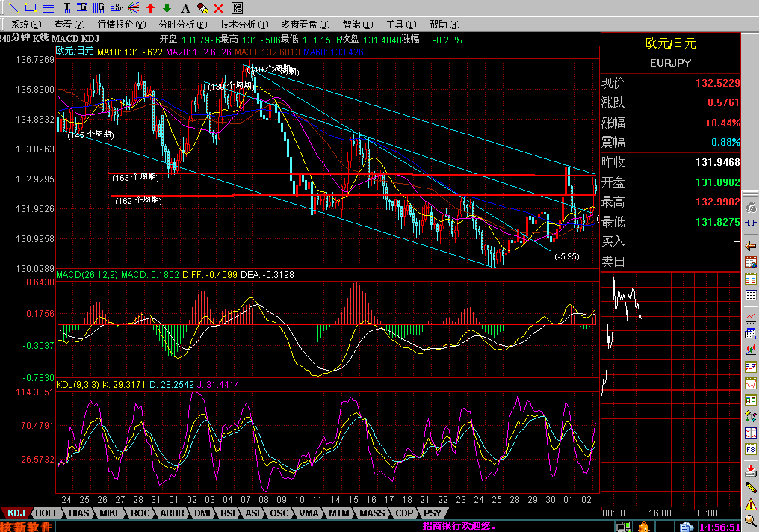Image resolution: width=759 pixels, height=532 pixels.
Task: Select the trend line drawing tool
Action: [13, 8]
